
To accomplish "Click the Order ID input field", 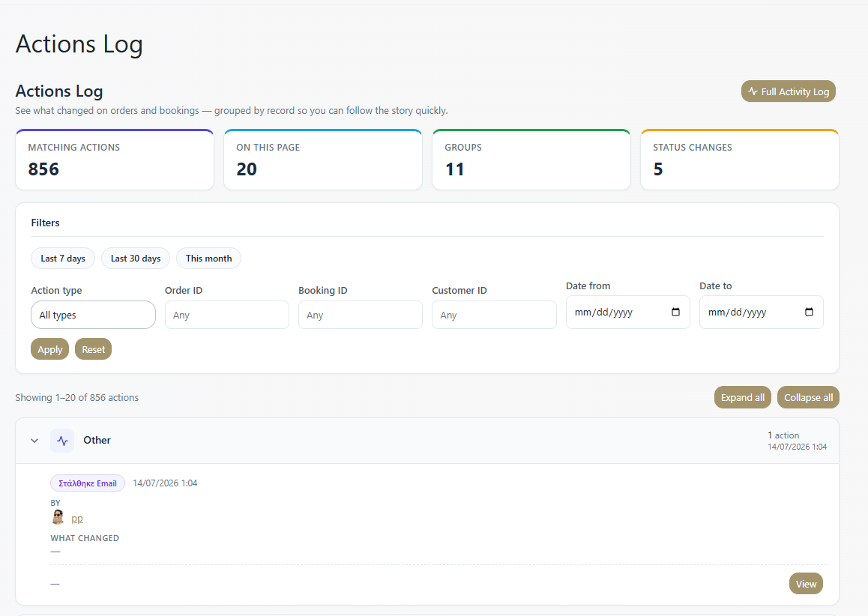I will click(x=227, y=315).
